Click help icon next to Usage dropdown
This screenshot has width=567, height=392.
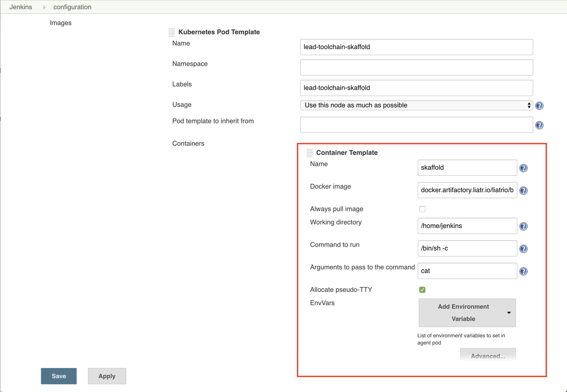[x=539, y=106]
